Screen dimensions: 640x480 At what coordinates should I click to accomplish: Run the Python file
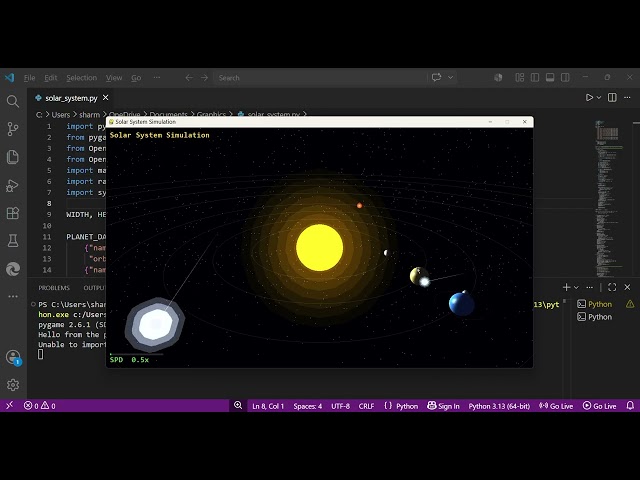pyautogui.click(x=589, y=98)
